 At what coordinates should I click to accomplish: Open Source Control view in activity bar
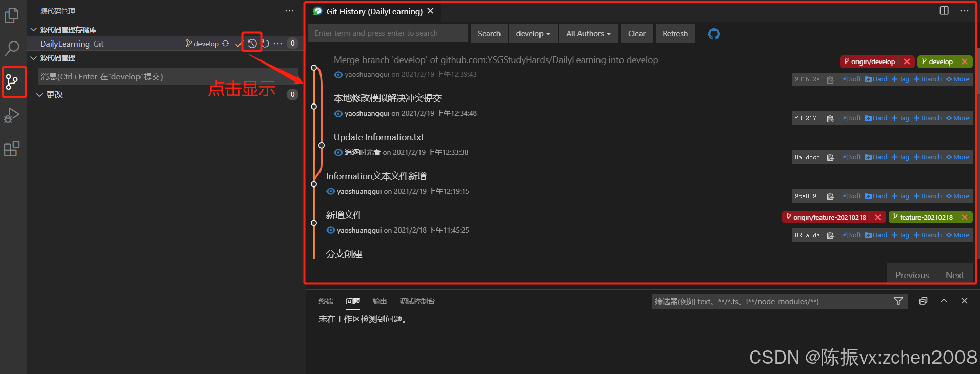[x=12, y=81]
